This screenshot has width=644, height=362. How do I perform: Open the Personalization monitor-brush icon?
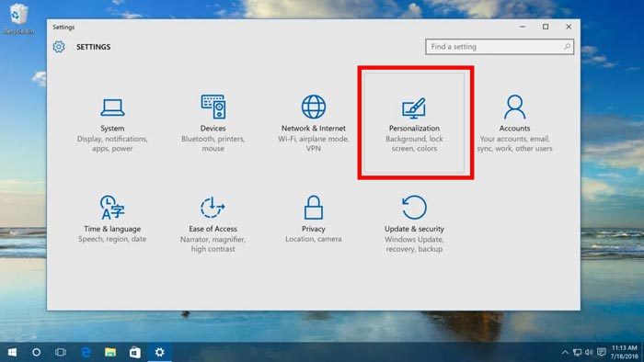click(414, 108)
